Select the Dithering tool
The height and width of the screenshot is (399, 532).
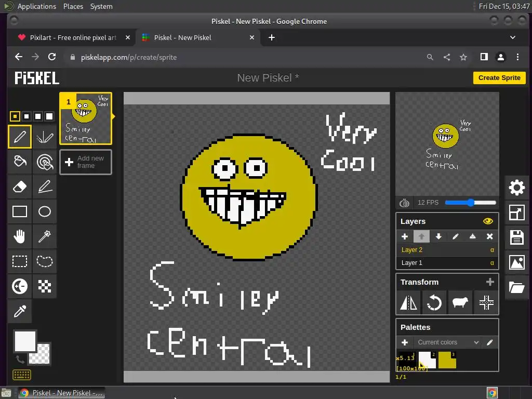[x=45, y=286]
